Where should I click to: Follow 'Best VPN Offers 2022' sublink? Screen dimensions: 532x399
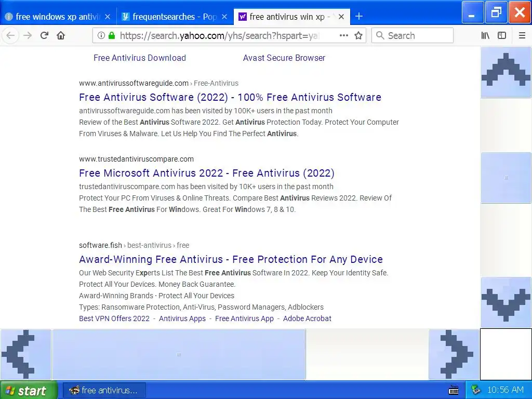(x=114, y=318)
